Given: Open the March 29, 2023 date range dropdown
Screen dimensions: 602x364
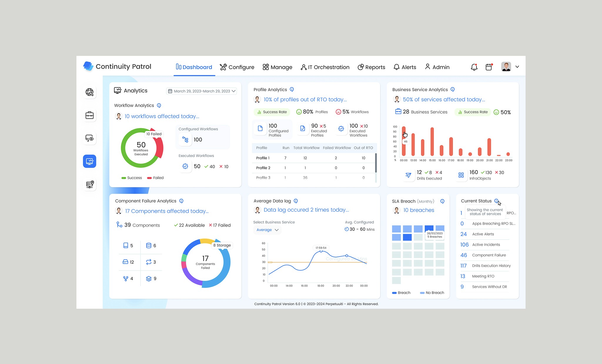Looking at the screenshot, I should click(202, 91).
